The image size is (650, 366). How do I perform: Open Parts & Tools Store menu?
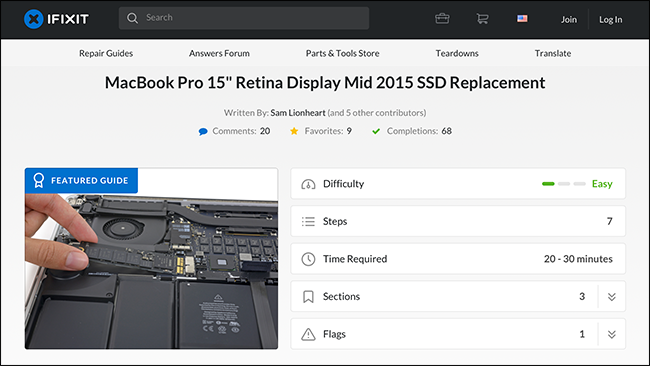(x=342, y=53)
